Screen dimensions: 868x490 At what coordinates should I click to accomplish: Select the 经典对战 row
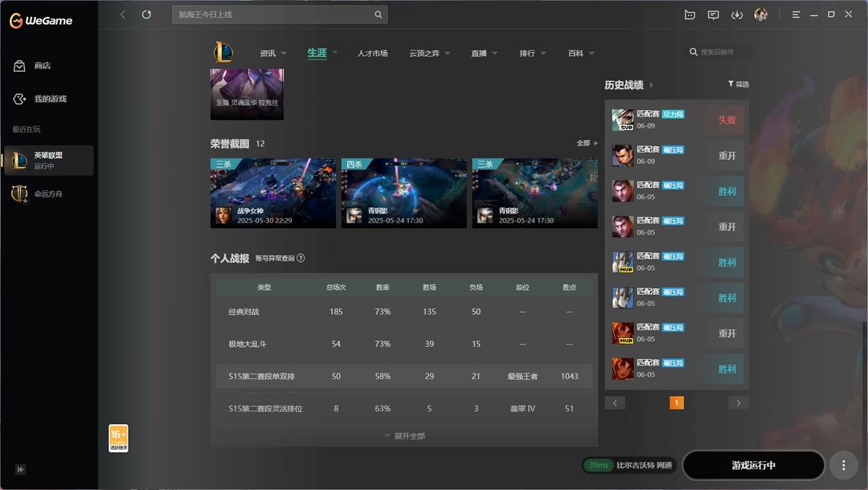pos(404,312)
